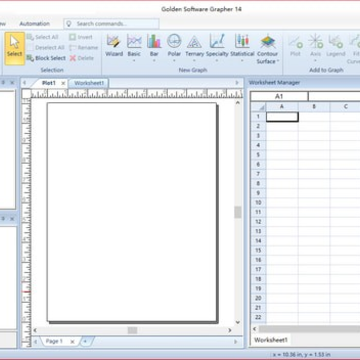Select column B header in worksheet
This screenshot has height=360, width=360.
314,107
